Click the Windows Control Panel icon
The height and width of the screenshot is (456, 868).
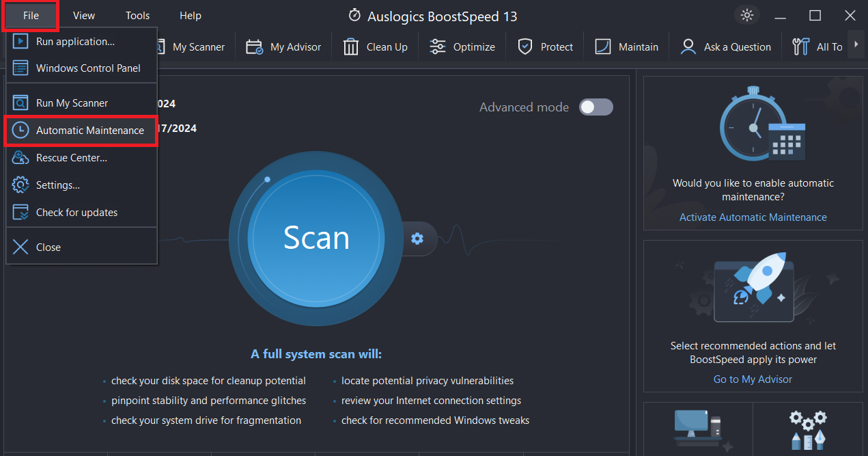pos(21,68)
